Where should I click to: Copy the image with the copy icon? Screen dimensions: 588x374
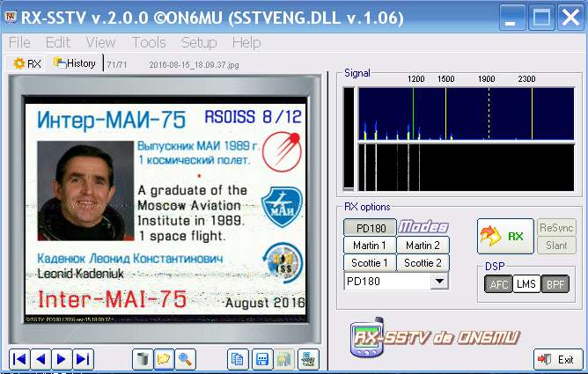tap(238, 359)
